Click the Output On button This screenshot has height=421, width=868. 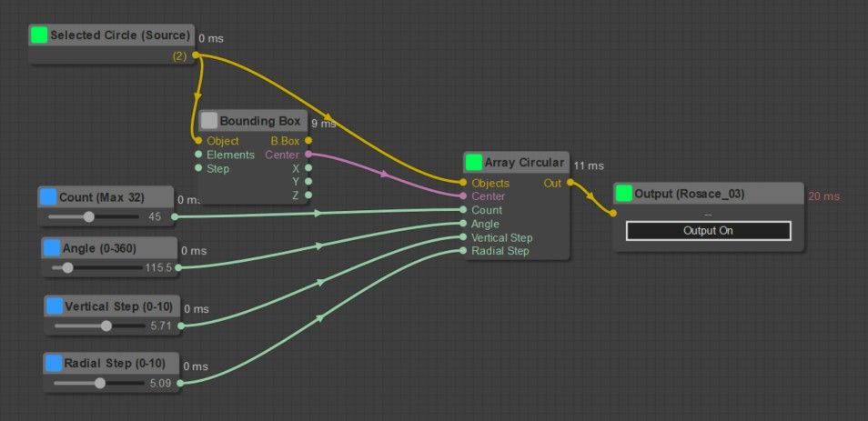pos(708,231)
